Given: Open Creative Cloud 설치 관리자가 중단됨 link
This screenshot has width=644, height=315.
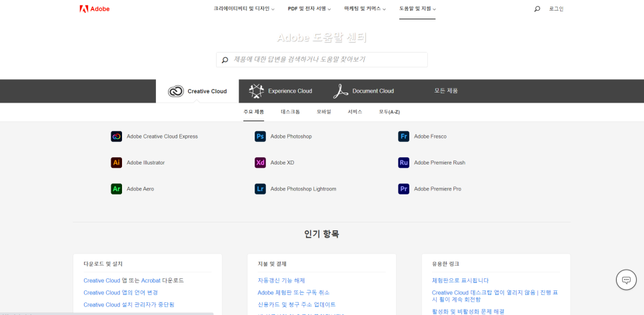Looking at the screenshot, I should (x=129, y=305).
